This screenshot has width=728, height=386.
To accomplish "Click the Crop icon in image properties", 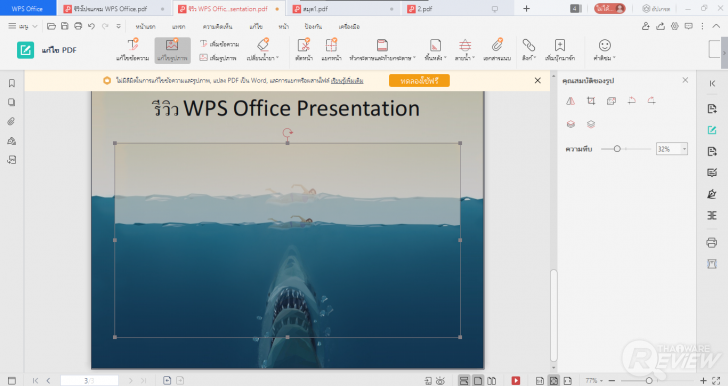I will (x=591, y=101).
